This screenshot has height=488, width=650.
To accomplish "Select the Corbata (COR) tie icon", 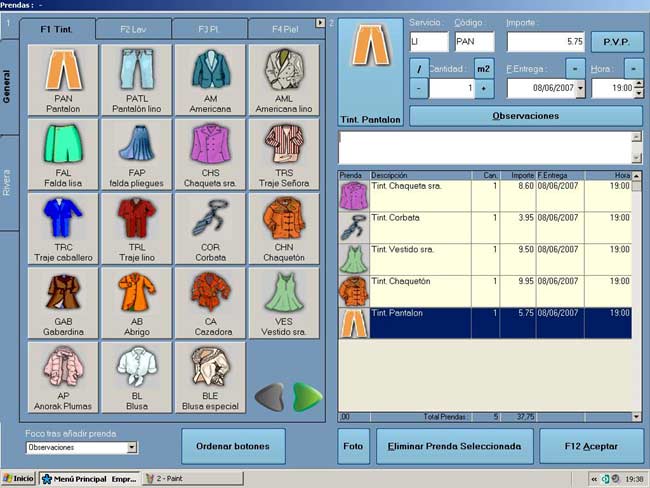I will pos(210,228).
